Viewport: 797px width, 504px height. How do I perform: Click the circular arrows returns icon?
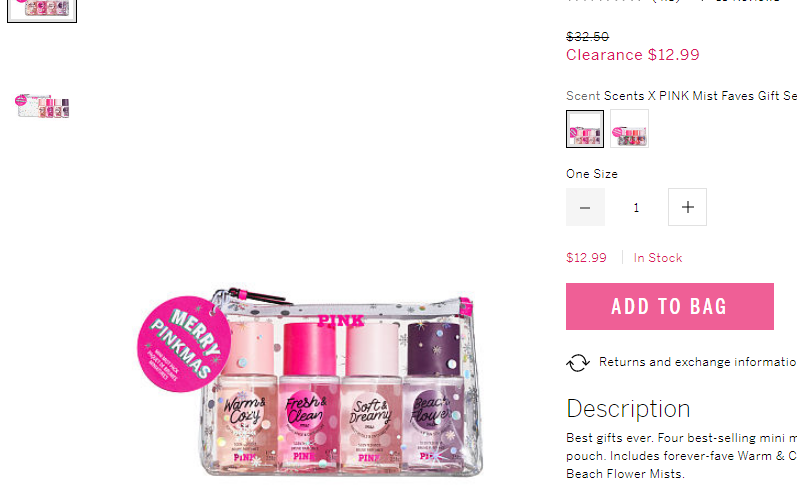578,363
